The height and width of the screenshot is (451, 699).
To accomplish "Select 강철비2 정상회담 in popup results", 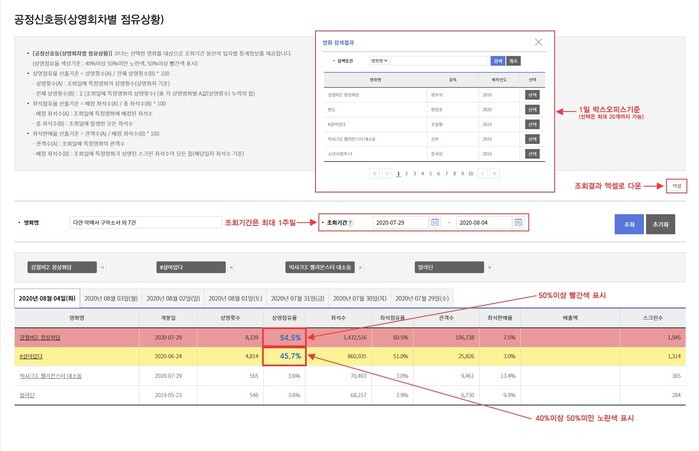I will pyautogui.click(x=532, y=95).
